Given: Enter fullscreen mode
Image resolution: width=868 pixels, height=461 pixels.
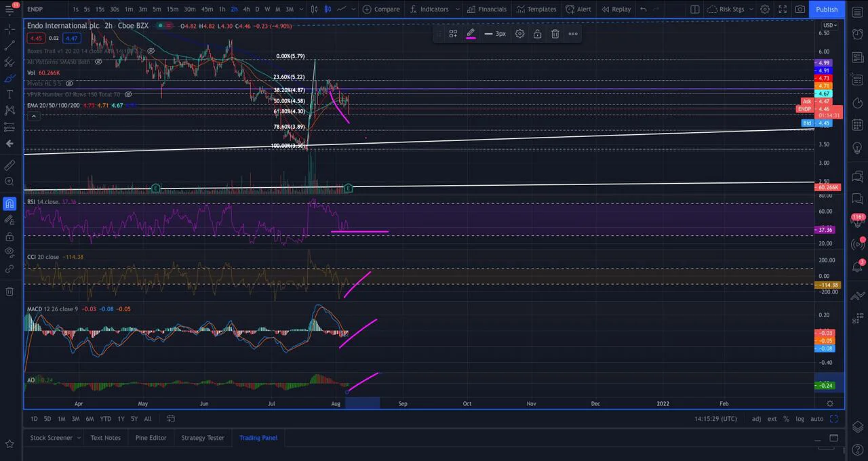Looking at the screenshot, I should tap(783, 9).
